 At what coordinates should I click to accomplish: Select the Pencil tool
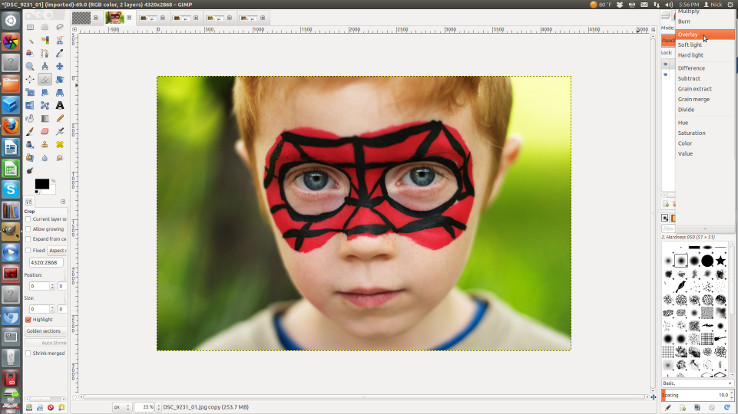tap(60, 119)
